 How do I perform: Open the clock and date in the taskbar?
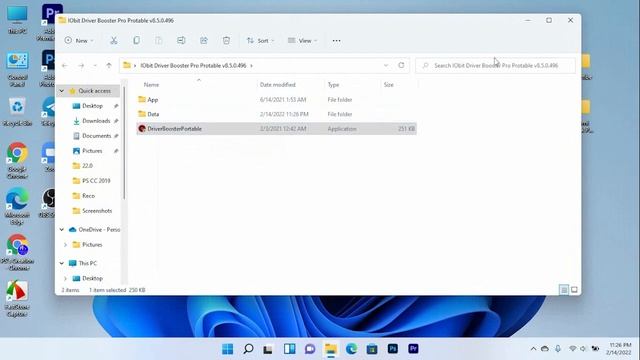619,349
